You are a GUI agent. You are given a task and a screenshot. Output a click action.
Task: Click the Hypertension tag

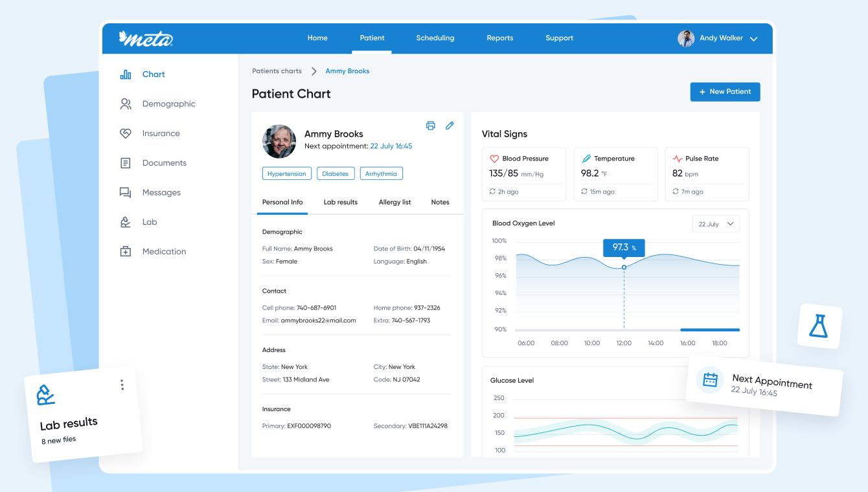pyautogui.click(x=287, y=173)
